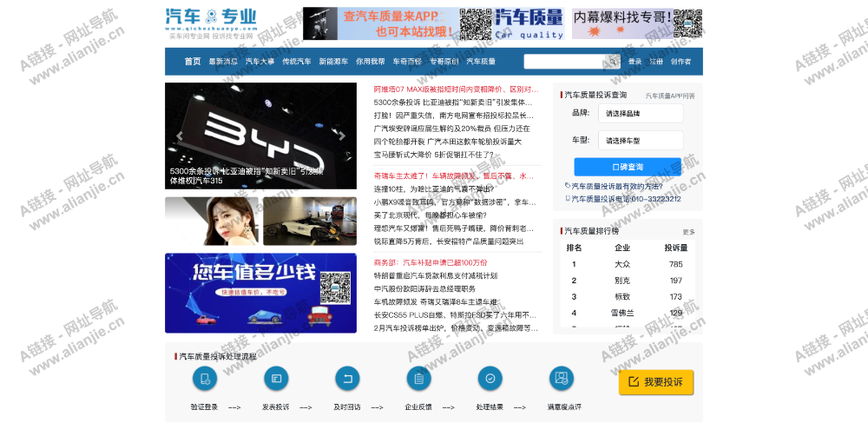Viewport: 868px width, 423px height.
Task: Open headline 小鹏X9噪音致耳鸣
Action: point(455,202)
